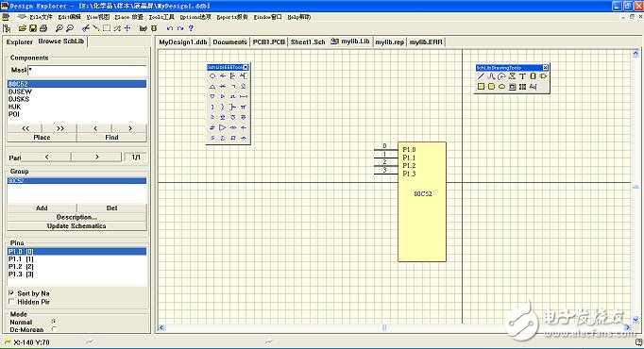The width and height of the screenshot is (644, 349).
Task: Select the Text (T) tool in drawing tools
Action: (522, 76)
